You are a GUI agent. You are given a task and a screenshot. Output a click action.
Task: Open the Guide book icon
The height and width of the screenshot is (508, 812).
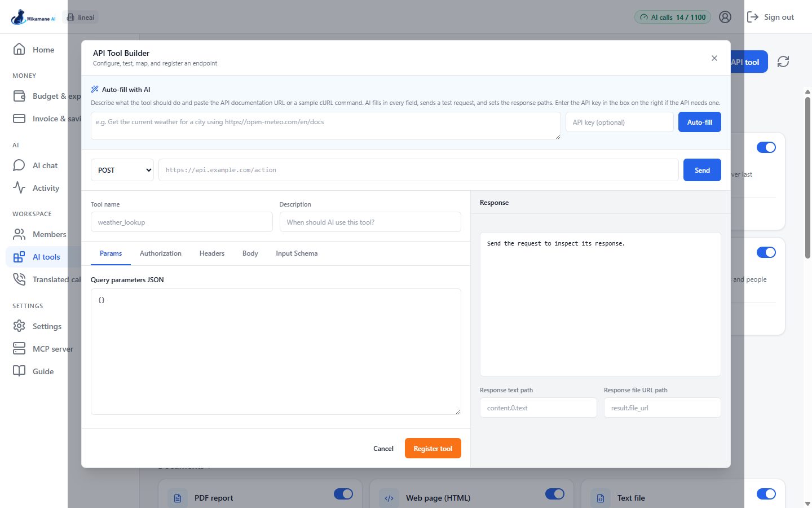click(19, 371)
